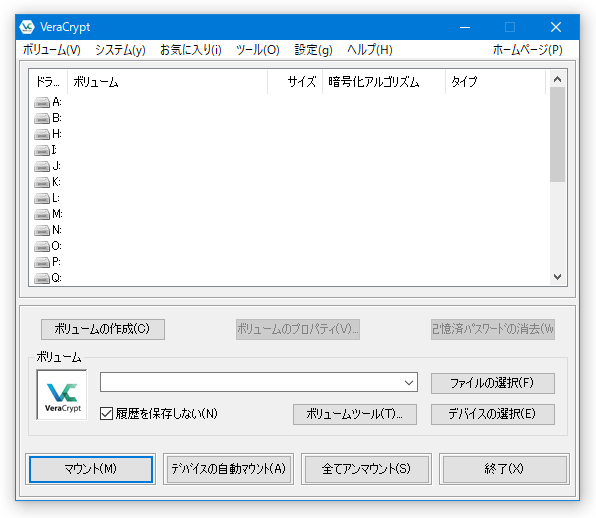Select drive M: icon in the list
The width and height of the screenshot is (596, 518).
pyautogui.click(x=42, y=214)
